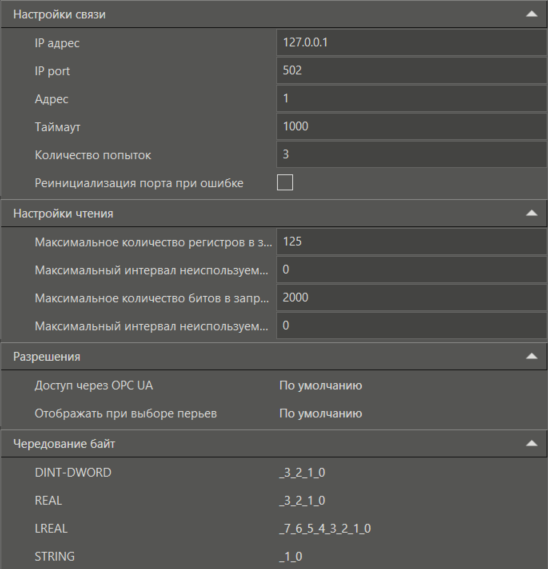The image size is (548, 569).
Task: Select the IP port label
Action: (52, 71)
